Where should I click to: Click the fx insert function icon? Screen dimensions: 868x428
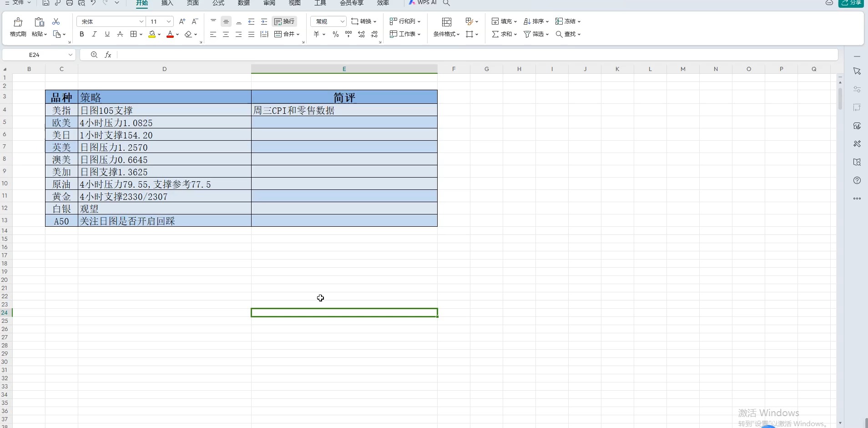point(108,55)
